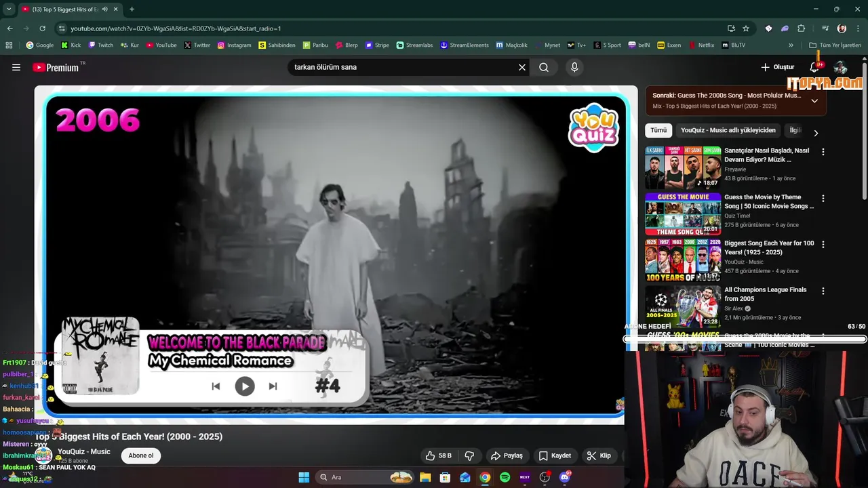Create a clip with Klip button
Image resolution: width=868 pixels, height=488 pixels.
(x=599, y=455)
